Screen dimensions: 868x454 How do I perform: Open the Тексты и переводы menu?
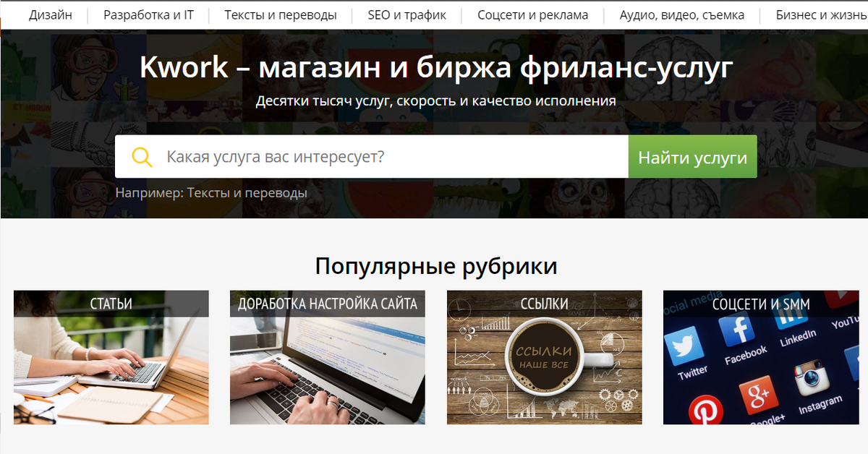pos(281,14)
